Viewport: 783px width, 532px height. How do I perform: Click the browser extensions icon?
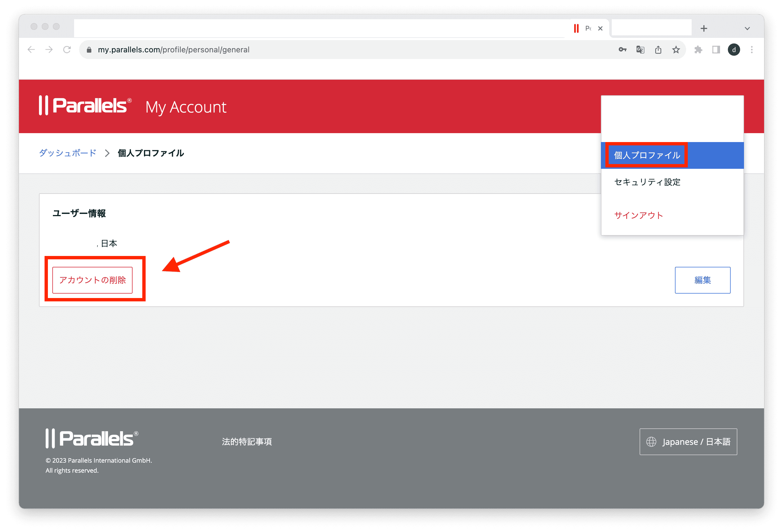pyautogui.click(x=696, y=50)
